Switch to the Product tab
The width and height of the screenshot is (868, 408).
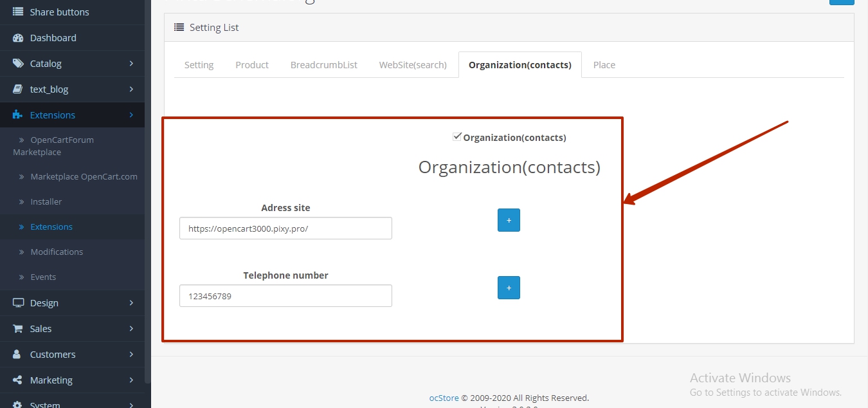click(x=252, y=65)
